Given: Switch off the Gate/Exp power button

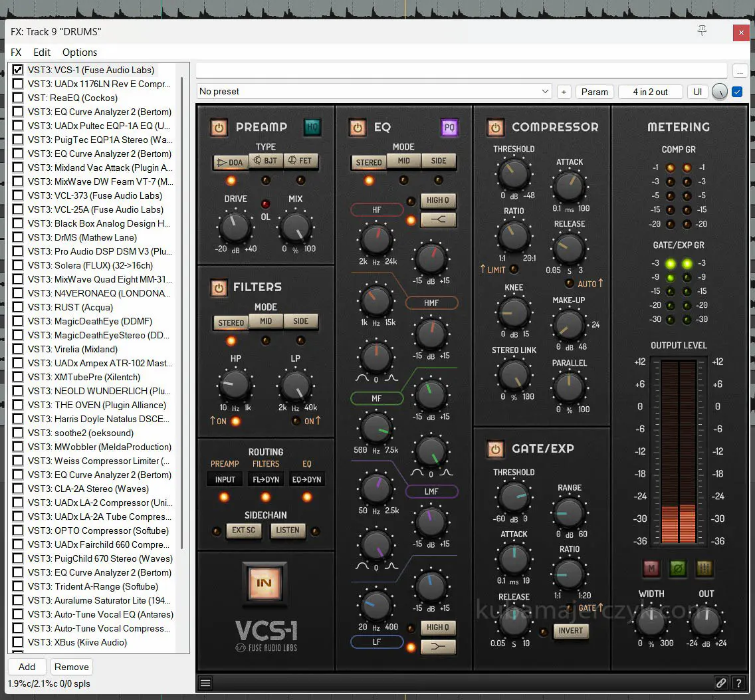Looking at the screenshot, I should point(495,449).
